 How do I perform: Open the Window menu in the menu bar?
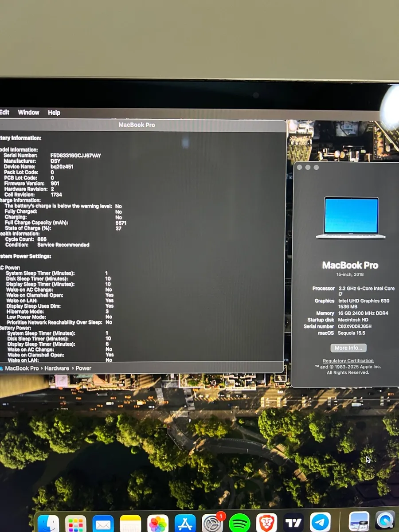coord(29,113)
